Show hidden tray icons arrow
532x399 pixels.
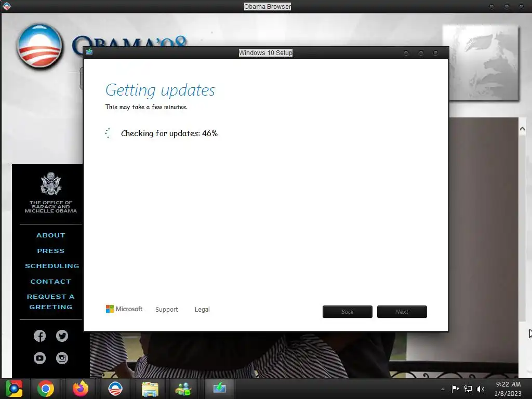(443, 389)
